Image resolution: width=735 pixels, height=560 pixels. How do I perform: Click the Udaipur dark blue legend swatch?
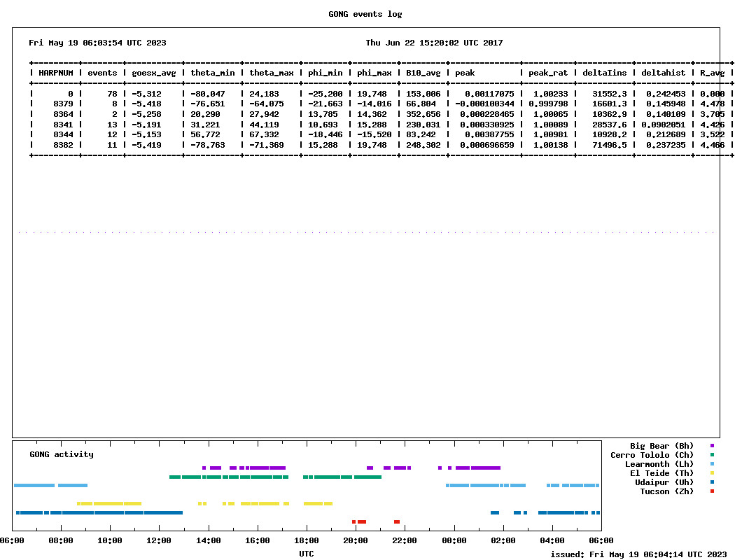pos(712,482)
